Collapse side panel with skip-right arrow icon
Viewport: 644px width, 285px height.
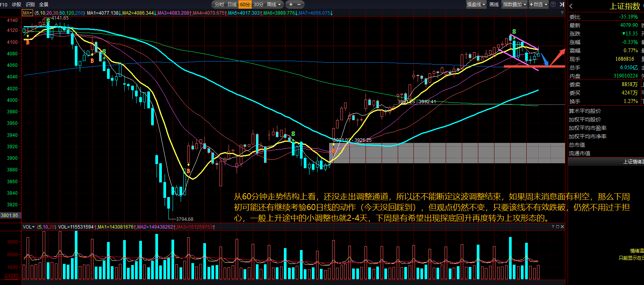point(562,5)
